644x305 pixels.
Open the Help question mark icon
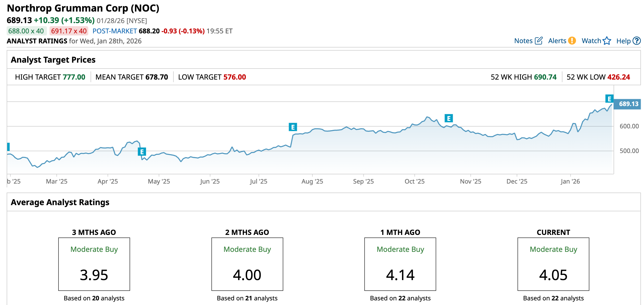pos(637,41)
